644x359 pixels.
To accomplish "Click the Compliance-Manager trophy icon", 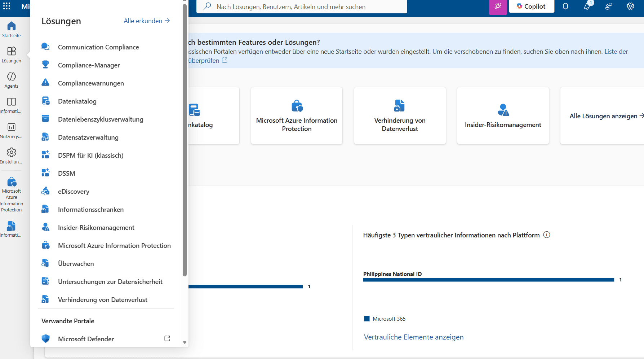I will click(45, 65).
